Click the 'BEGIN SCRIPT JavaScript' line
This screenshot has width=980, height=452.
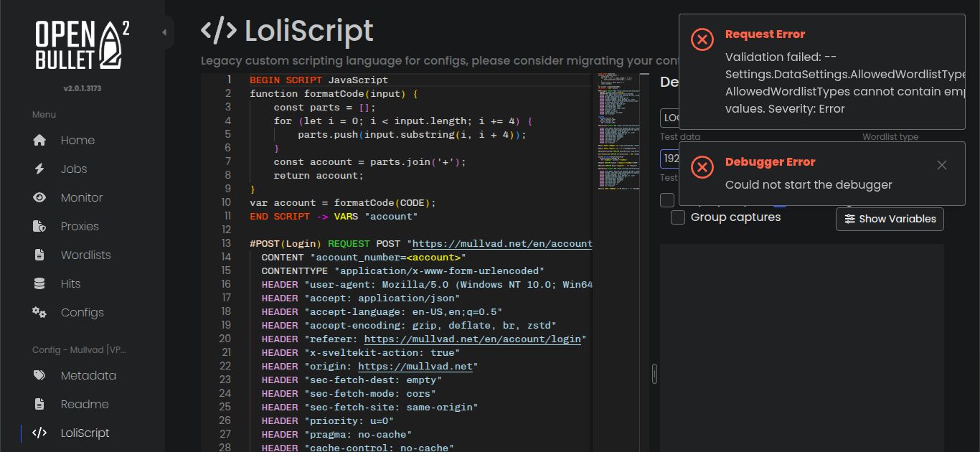coord(319,80)
